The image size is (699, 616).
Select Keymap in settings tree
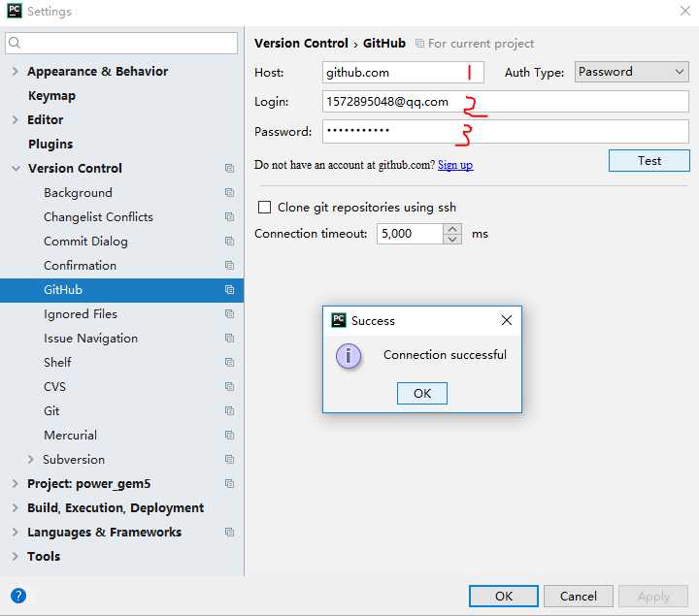[51, 96]
